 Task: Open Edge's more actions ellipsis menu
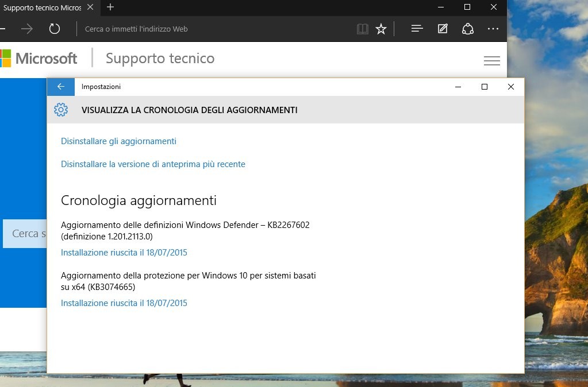click(x=493, y=29)
